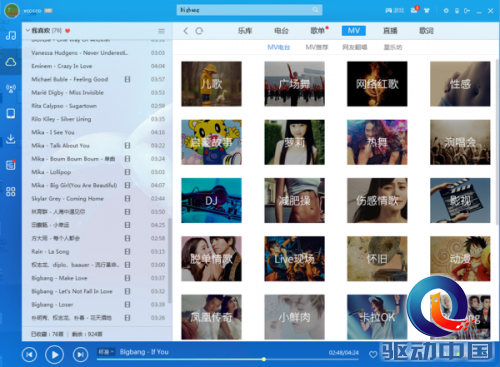The width and height of the screenshot is (500, 367).
Task: Play MV for Michael Buble - Feeling Good
Action: tap(127, 79)
